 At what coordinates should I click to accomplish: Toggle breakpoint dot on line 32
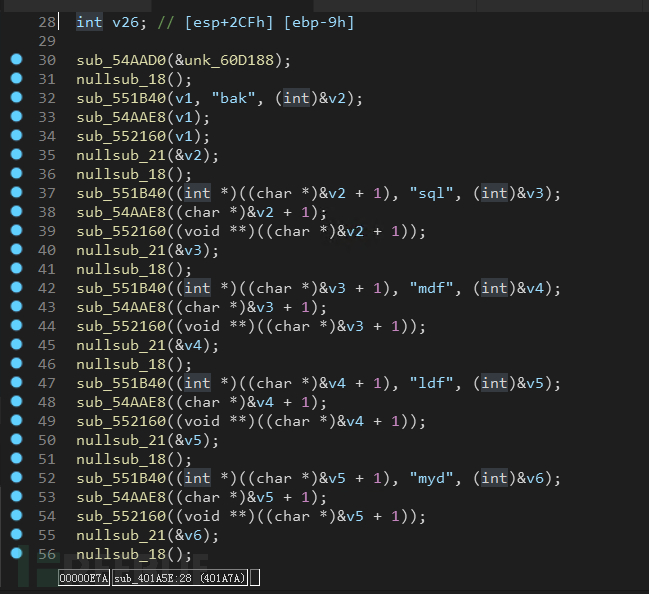(x=16, y=97)
